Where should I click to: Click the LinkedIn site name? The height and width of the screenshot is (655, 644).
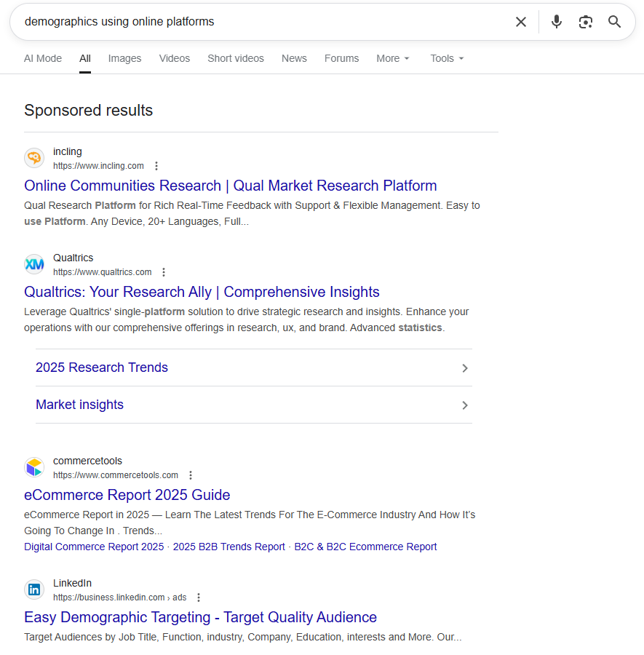coord(72,583)
